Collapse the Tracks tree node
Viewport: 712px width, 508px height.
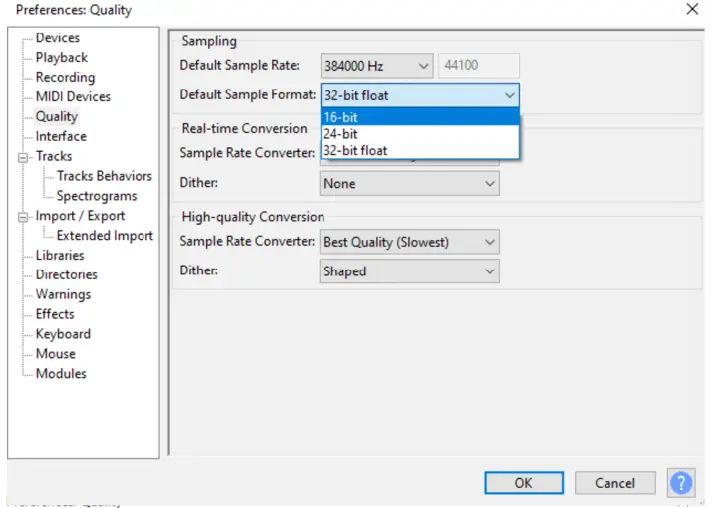23,157
